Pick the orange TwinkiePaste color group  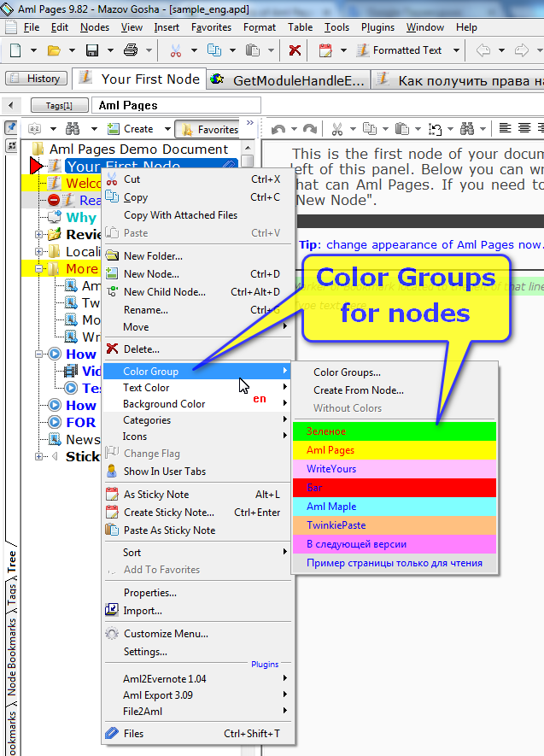tap(395, 525)
